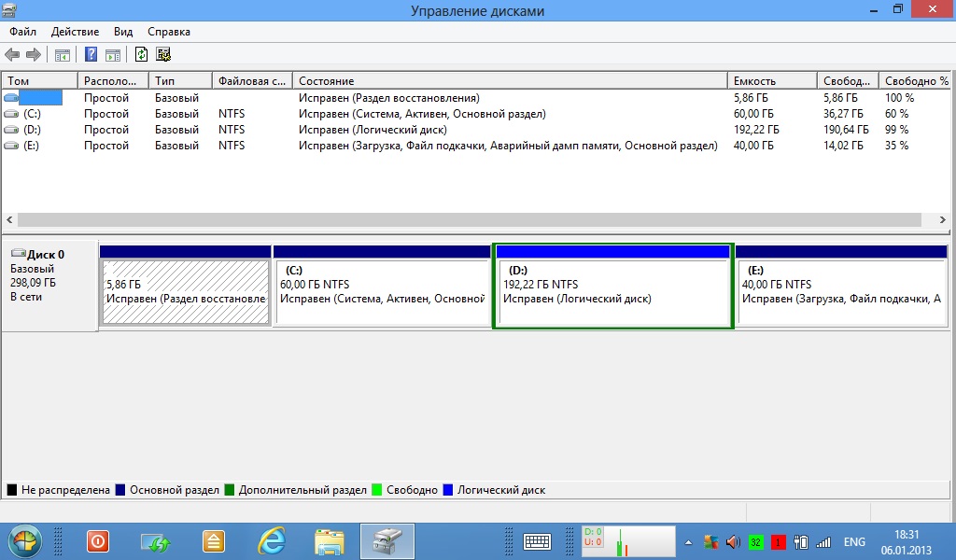Click the Исправен (Раздел восстановления) status cell
Image resolution: width=956 pixels, height=560 pixels.
389,97
